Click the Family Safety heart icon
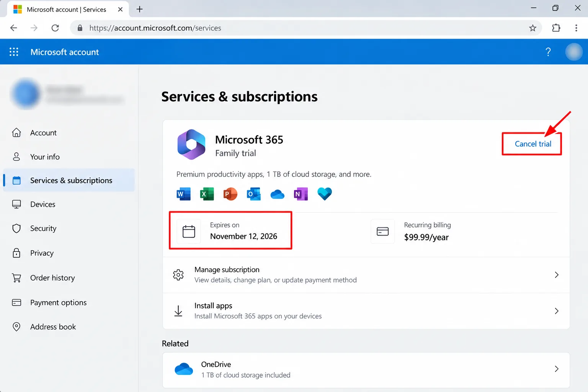 coord(325,194)
